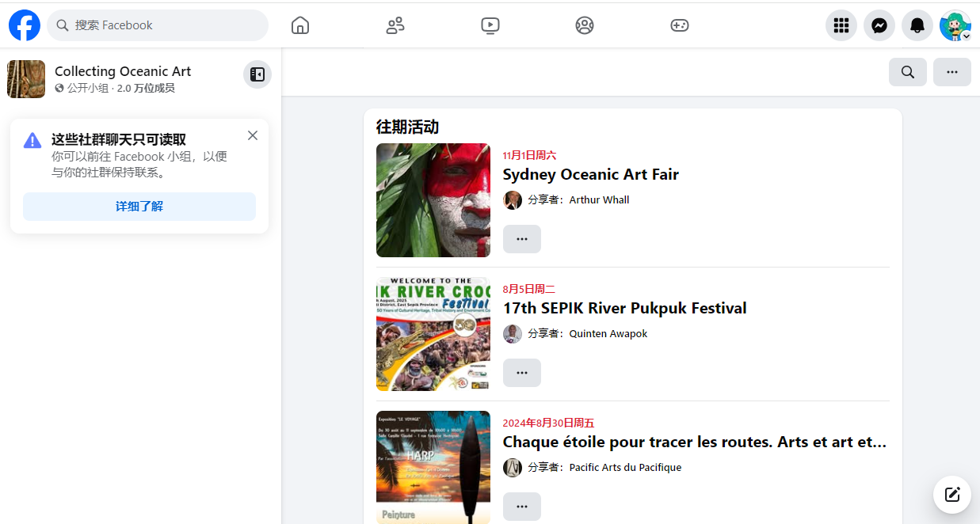The image size is (980, 524).
Task: Open the group's more options menu
Action: pos(951,72)
